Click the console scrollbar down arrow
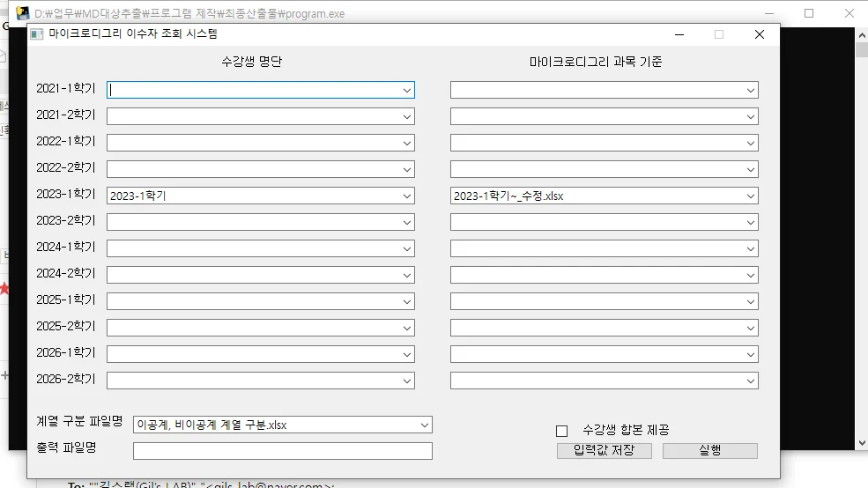 pyautogui.click(x=862, y=443)
